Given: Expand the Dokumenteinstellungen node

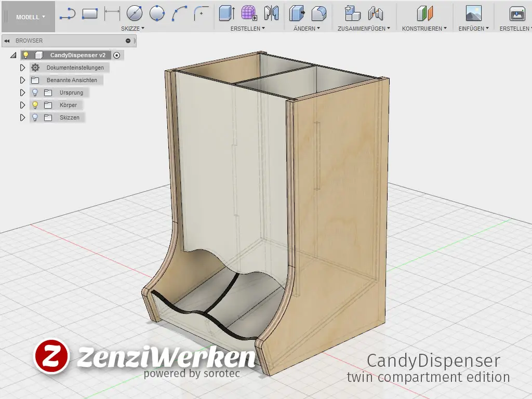Looking at the screenshot, I should pos(22,68).
